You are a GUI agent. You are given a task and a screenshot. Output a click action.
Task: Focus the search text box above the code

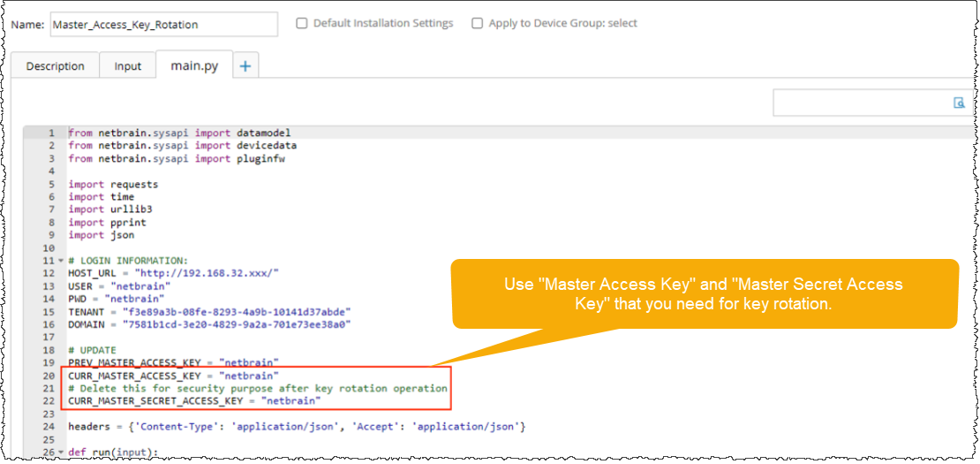click(861, 103)
